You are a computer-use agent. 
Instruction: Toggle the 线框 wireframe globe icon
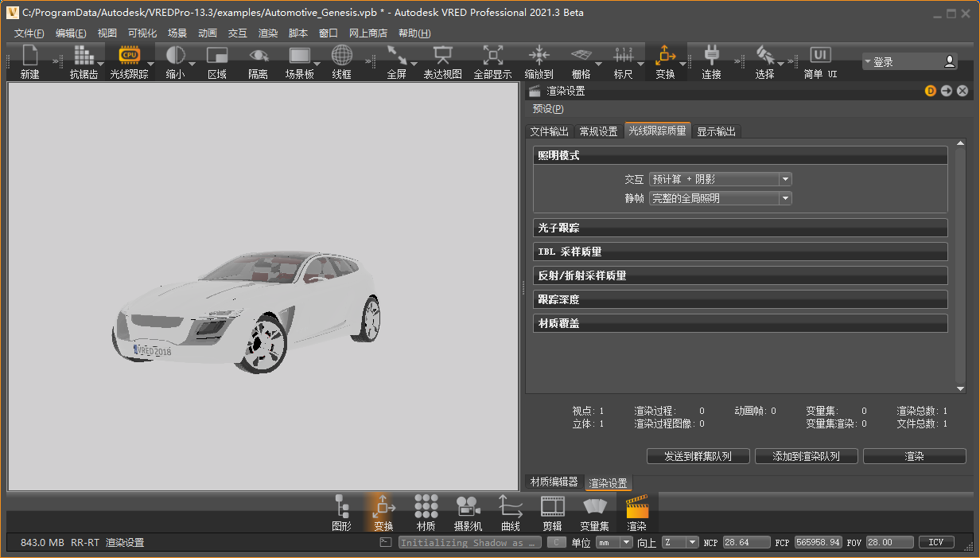pos(342,55)
